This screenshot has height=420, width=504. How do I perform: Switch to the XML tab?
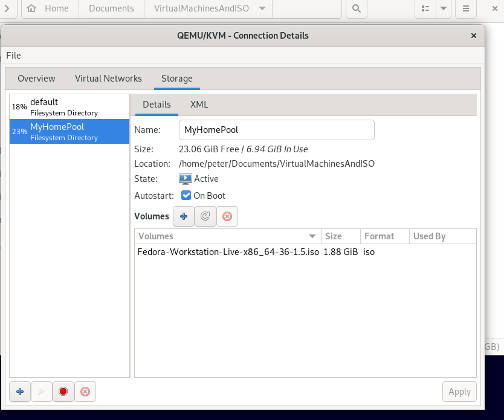(x=199, y=105)
